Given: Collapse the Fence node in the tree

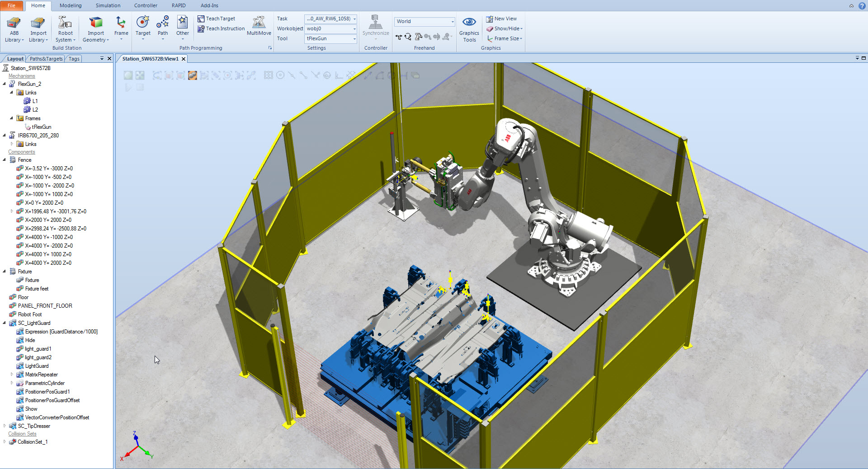Looking at the screenshot, I should pos(5,159).
